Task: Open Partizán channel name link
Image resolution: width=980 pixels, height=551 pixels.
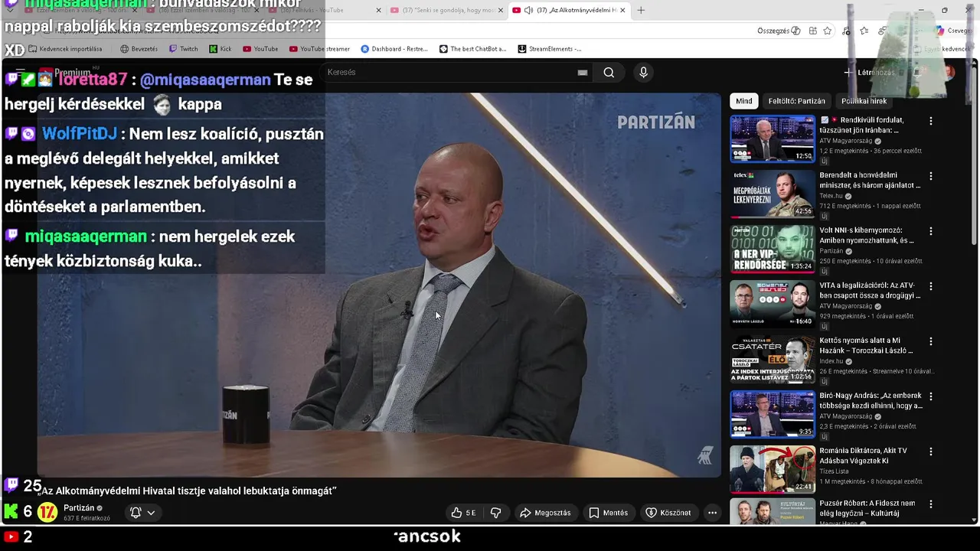Action: [79, 508]
